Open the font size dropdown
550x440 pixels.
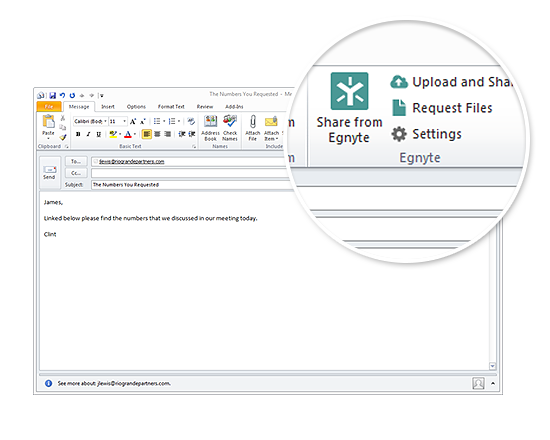124,121
